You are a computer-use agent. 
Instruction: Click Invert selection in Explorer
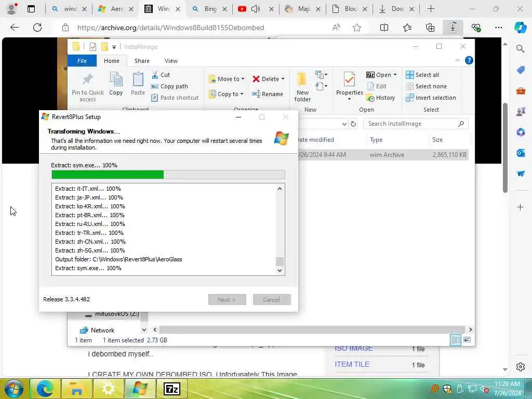click(x=431, y=98)
